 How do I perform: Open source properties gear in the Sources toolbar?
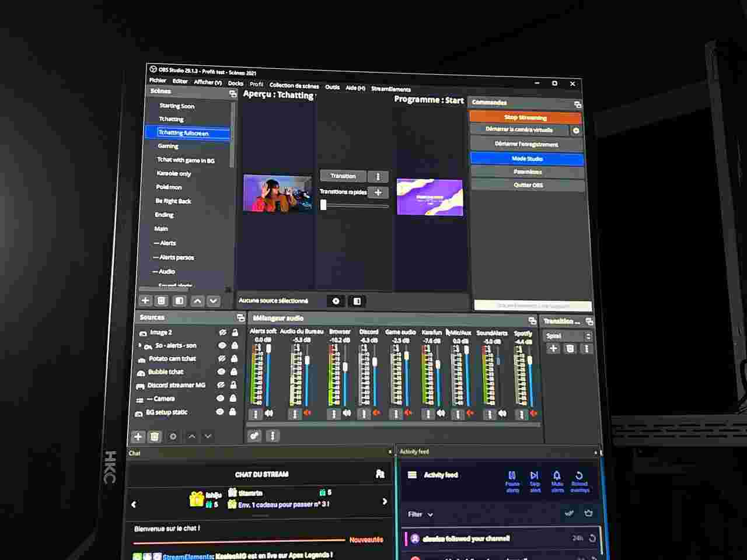[173, 436]
